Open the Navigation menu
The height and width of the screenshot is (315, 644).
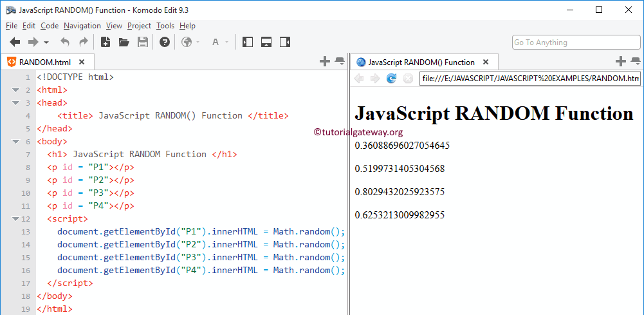(82, 26)
